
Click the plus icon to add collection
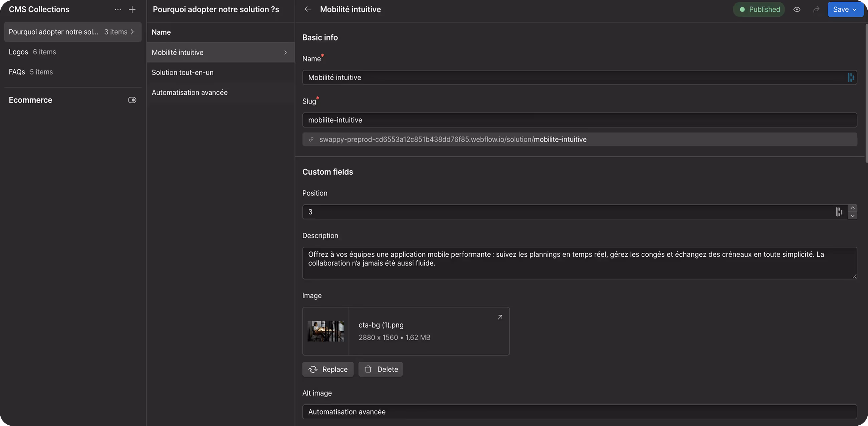(x=132, y=9)
